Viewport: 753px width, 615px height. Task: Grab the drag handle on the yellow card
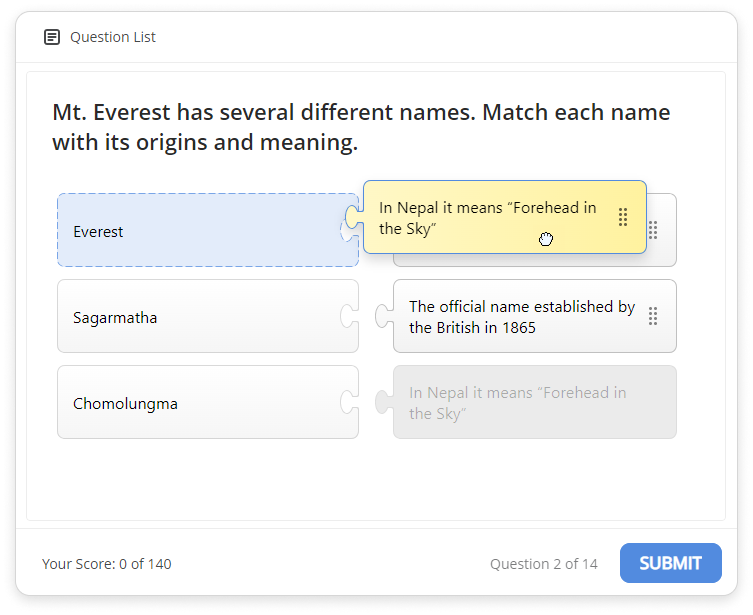pyautogui.click(x=623, y=217)
